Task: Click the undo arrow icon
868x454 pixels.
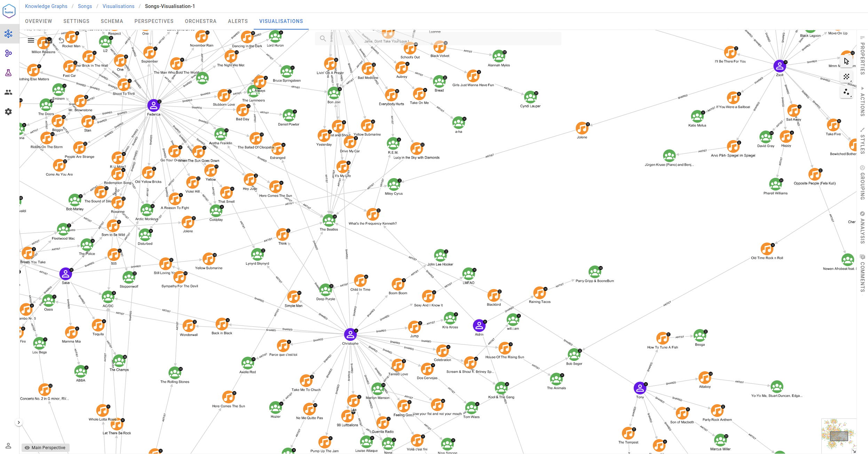Action: 61,40
